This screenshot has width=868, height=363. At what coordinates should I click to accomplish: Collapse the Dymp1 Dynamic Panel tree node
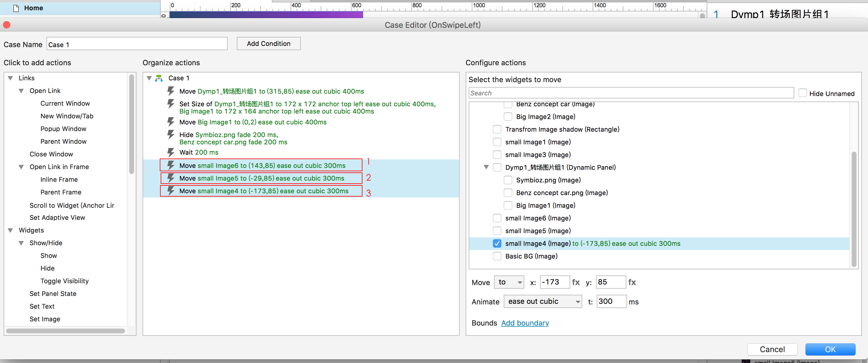[486, 167]
